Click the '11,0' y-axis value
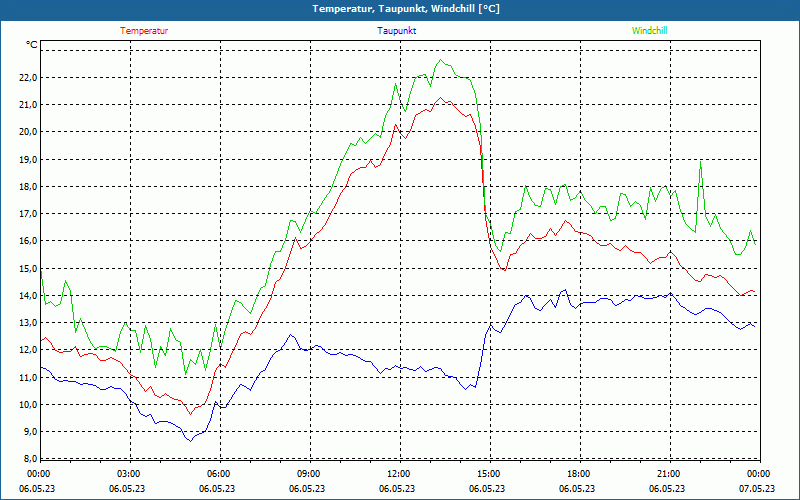This screenshot has width=800, height=500. [x=29, y=378]
